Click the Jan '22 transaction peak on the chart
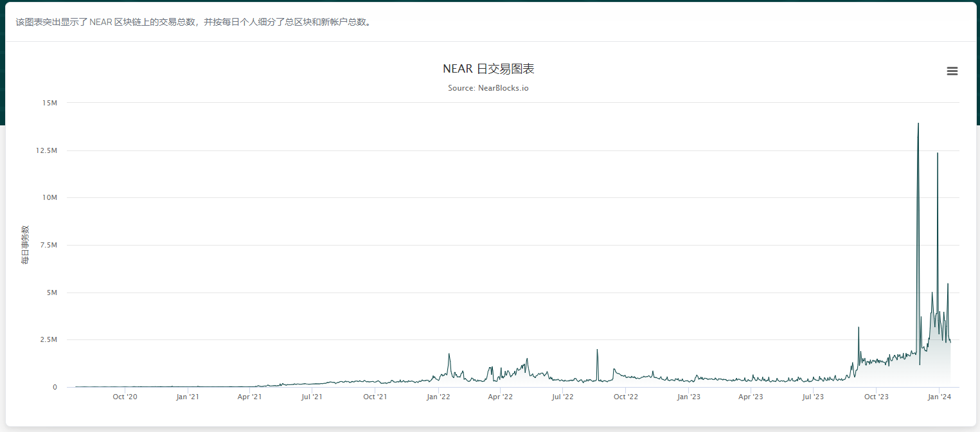Viewport: 980px width, 432px height. click(449, 353)
